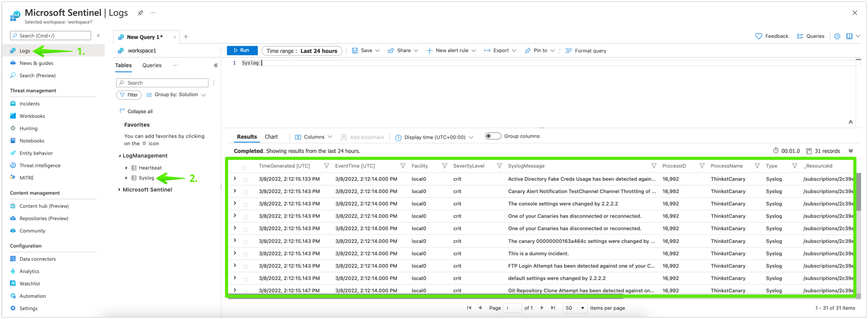This screenshot has height=319, width=868.
Task: Switch to the Tables tab
Action: pos(123,65)
